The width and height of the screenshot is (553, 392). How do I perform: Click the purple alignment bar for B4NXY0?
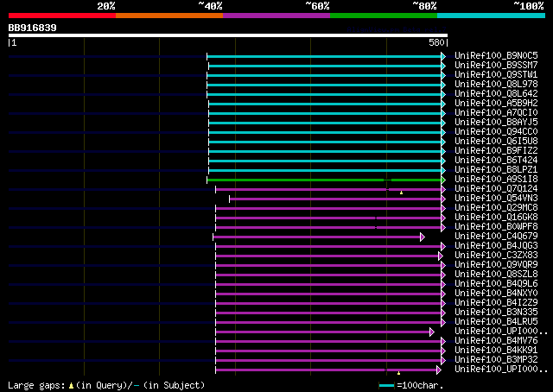click(328, 294)
